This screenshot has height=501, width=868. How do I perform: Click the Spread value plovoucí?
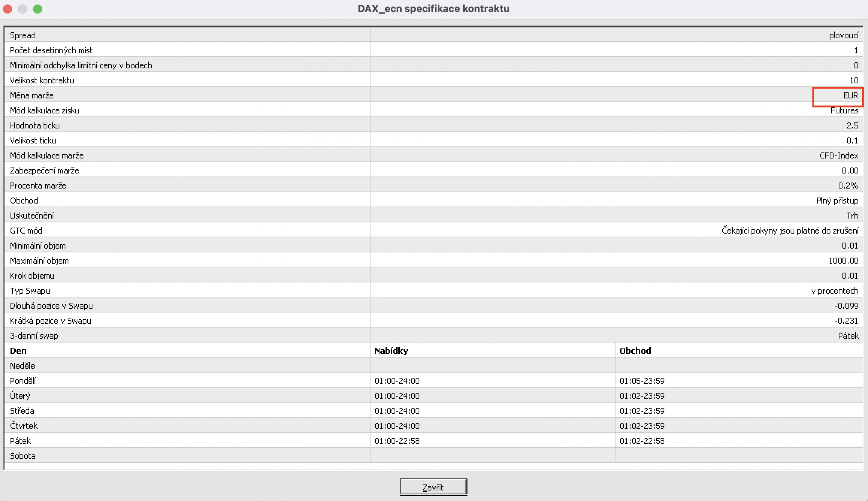click(x=844, y=35)
